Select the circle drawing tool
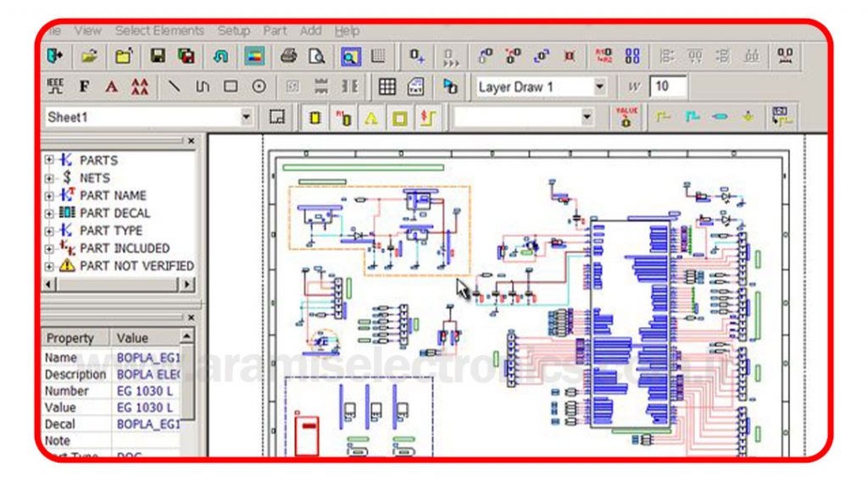The width and height of the screenshot is (868, 482). 259,86
